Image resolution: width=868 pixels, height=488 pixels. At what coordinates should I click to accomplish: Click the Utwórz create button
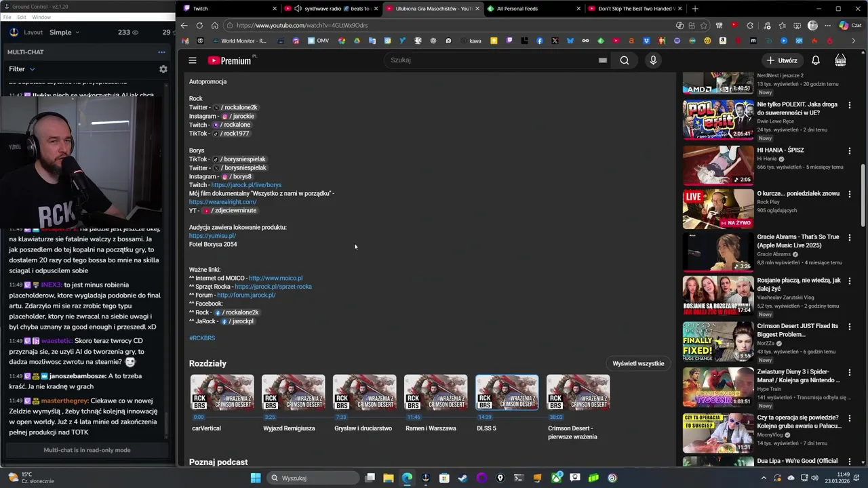pos(782,60)
